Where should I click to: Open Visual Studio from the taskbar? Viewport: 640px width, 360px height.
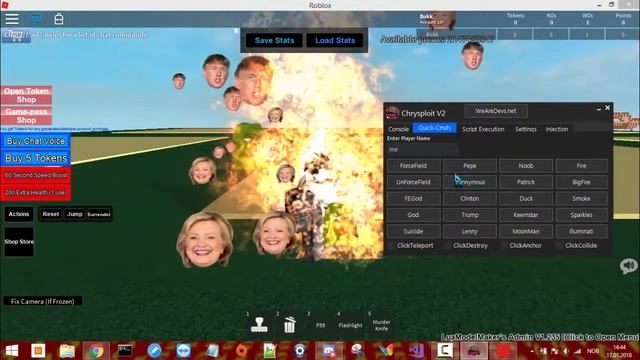(x=416, y=351)
